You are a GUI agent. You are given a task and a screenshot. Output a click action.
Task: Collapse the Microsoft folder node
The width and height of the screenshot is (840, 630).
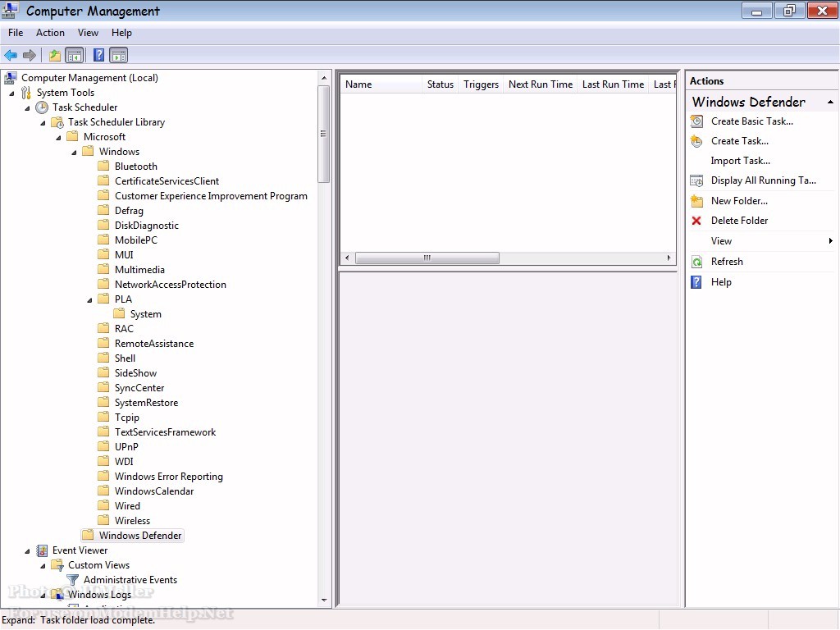point(58,138)
